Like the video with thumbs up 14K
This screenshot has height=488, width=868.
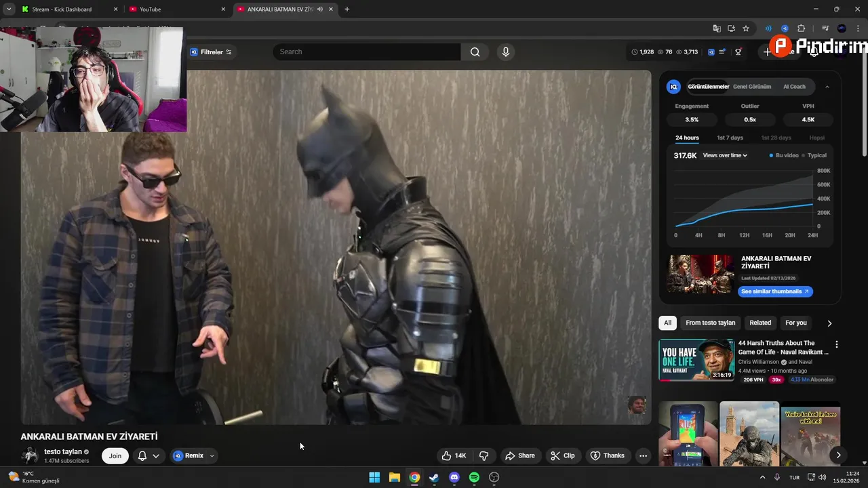tap(454, 455)
